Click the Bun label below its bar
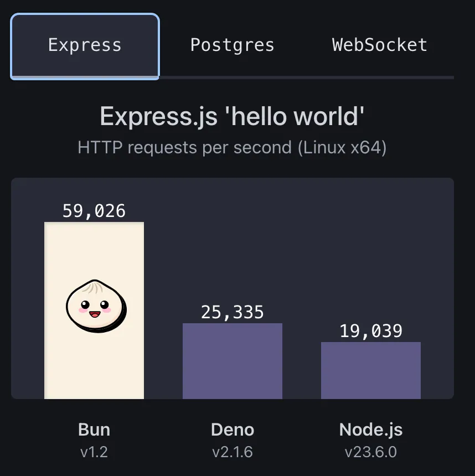The image size is (475, 476). tap(94, 430)
